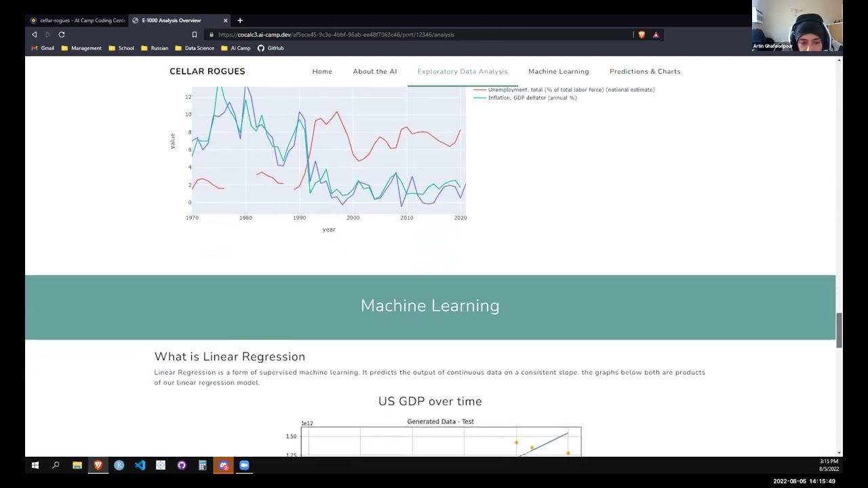Screen dimensions: 868x488
Task: Open the Windows Start menu
Action: [x=35, y=465]
